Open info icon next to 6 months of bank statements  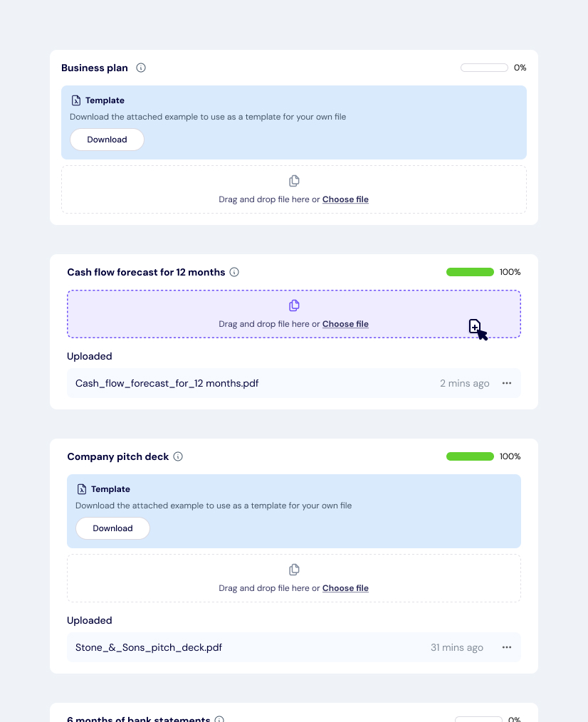pyautogui.click(x=220, y=719)
